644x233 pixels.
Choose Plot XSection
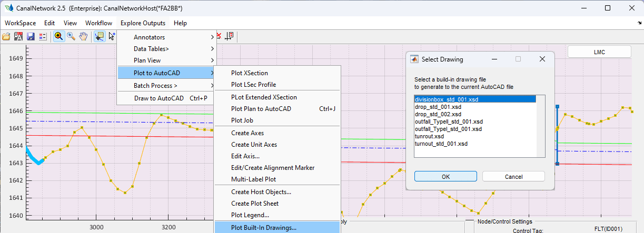(x=278, y=73)
